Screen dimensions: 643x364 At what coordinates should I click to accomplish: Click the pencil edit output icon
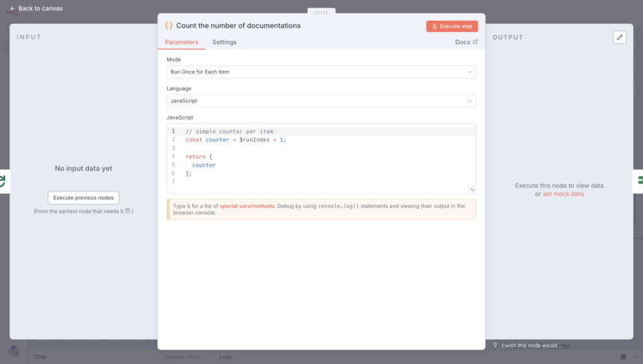[x=620, y=38]
